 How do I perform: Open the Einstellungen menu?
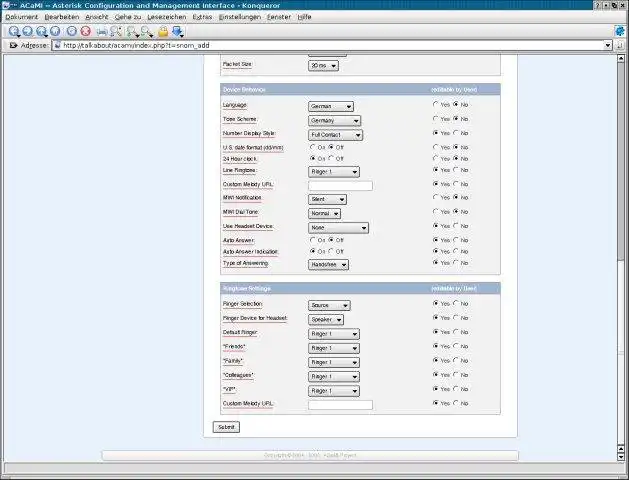coord(239,17)
